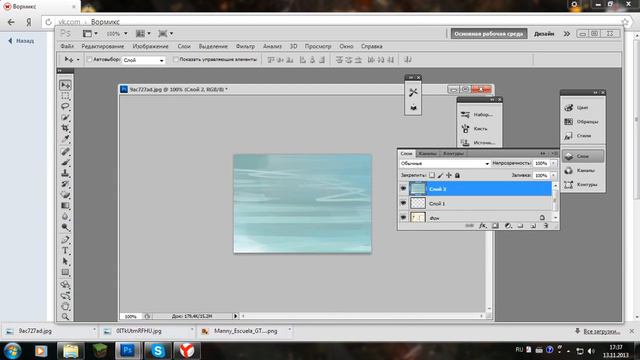Open the Кисть panel button

[x=479, y=129]
